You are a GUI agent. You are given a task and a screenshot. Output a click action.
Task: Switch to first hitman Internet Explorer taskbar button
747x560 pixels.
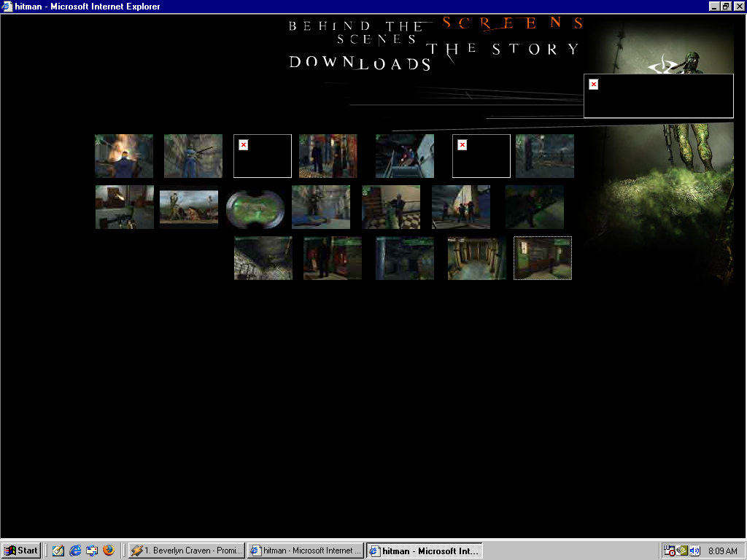coord(305,551)
